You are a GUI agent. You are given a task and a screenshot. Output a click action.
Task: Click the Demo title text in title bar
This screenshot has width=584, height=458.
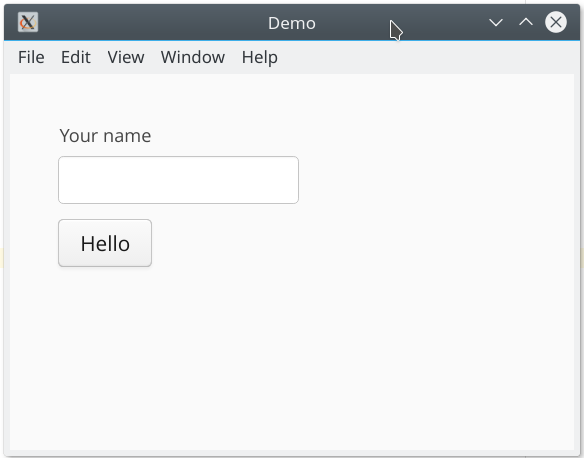292,23
